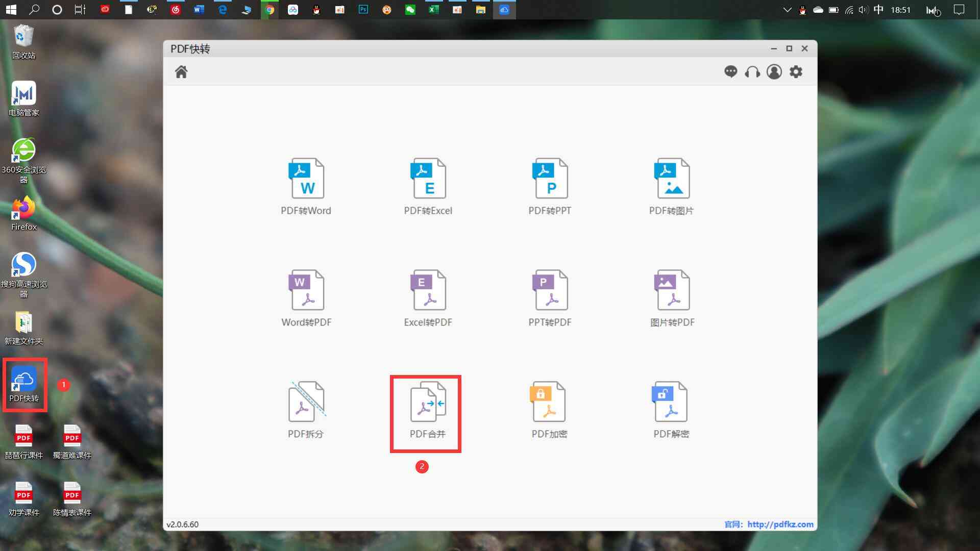Select PDF解密tool

point(671,409)
